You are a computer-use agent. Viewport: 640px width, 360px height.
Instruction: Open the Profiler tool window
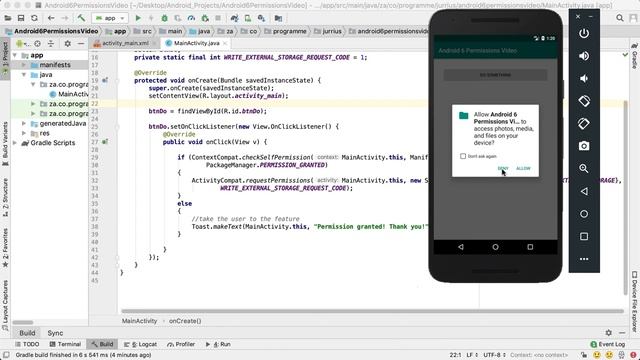181,344
